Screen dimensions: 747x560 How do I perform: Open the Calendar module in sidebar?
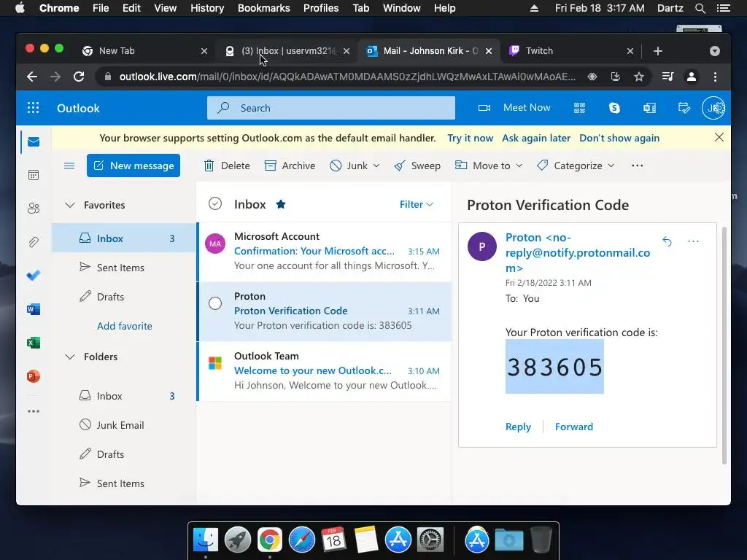pos(34,175)
